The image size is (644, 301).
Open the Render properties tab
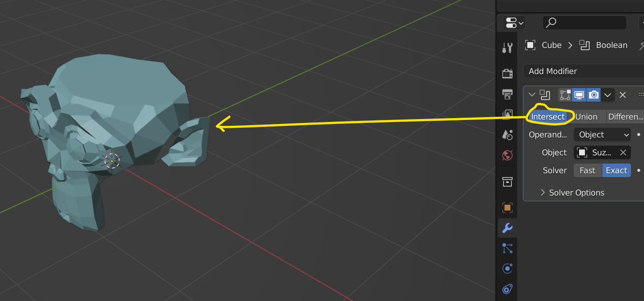tap(507, 74)
